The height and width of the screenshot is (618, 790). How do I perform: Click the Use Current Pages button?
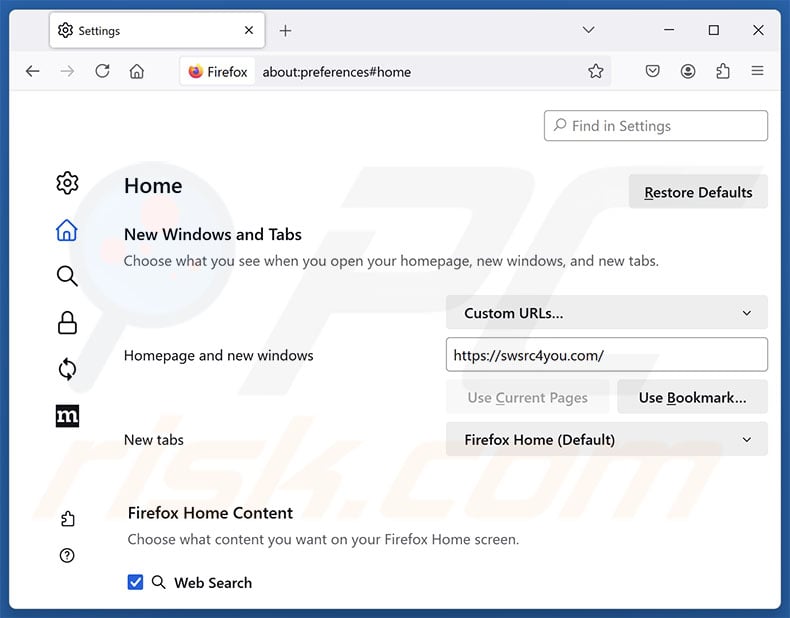click(x=528, y=397)
